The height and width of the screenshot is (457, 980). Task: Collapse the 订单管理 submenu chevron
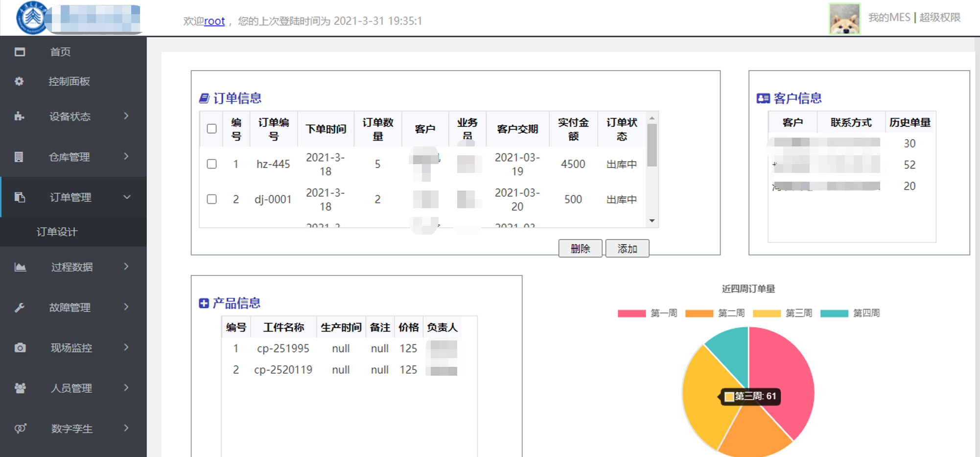tap(127, 197)
